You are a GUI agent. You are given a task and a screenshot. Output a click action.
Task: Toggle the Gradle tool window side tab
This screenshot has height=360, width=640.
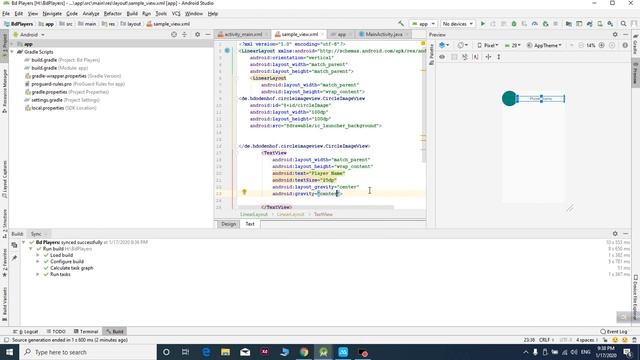636,45
